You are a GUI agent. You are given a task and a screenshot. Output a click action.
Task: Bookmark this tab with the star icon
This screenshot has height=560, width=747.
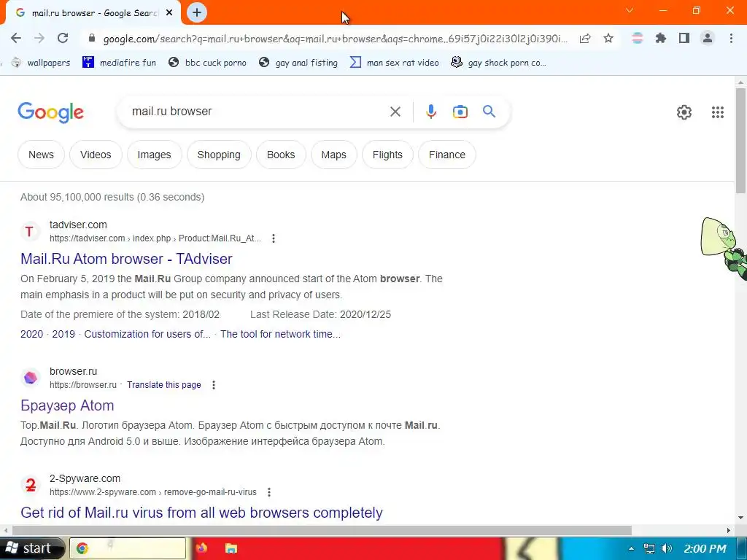tap(608, 38)
